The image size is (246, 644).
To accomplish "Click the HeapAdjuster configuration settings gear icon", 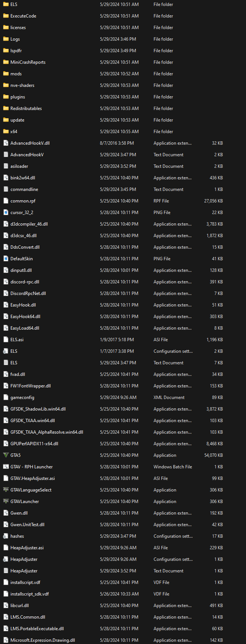I will click(x=6, y=559).
